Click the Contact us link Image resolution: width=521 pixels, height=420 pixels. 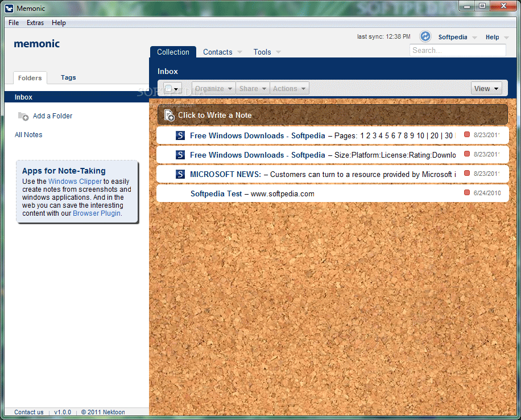tap(29, 412)
